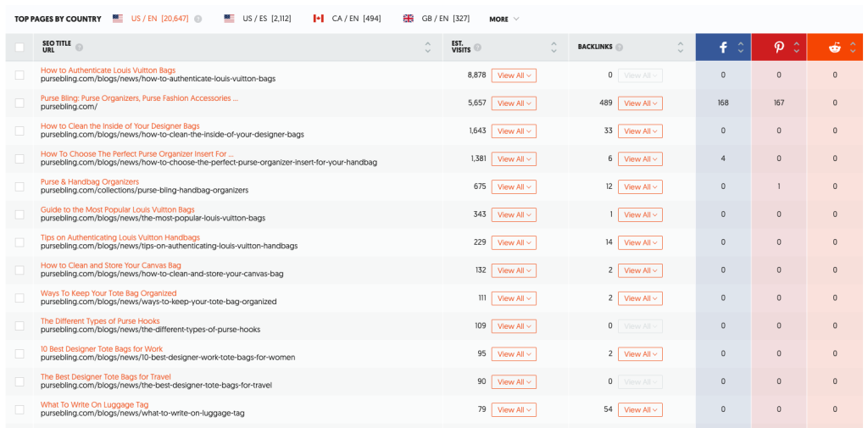This screenshot has width=868, height=428.
Task: Click URL pursebling.com/collections/purse-bling-handbag-organizers
Action: click(x=144, y=191)
